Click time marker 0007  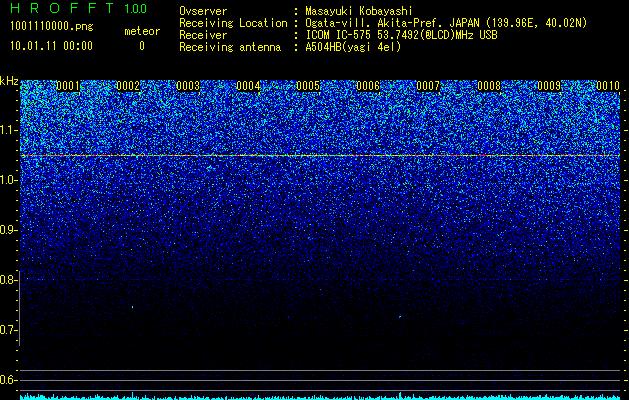pos(428,86)
